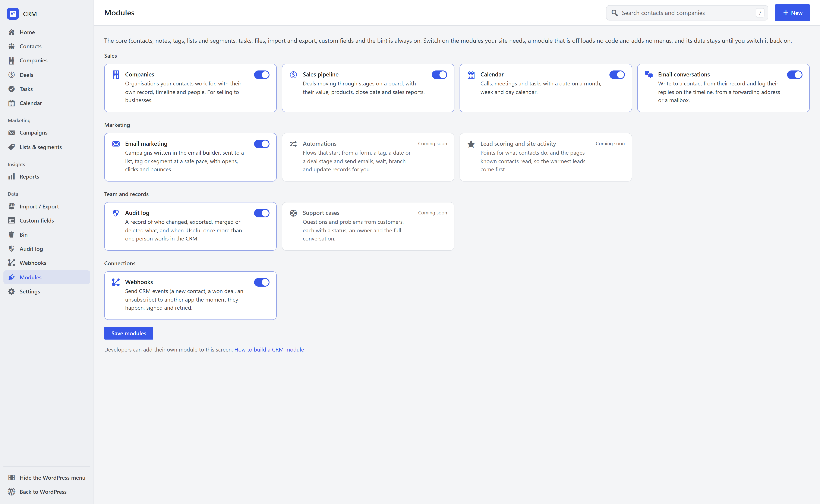Click the WordPress logo icon
This screenshot has width=820, height=504.
click(12, 492)
